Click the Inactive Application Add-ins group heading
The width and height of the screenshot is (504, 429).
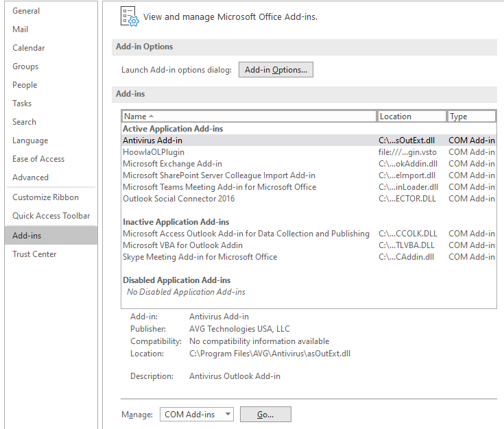pyautogui.click(x=176, y=222)
